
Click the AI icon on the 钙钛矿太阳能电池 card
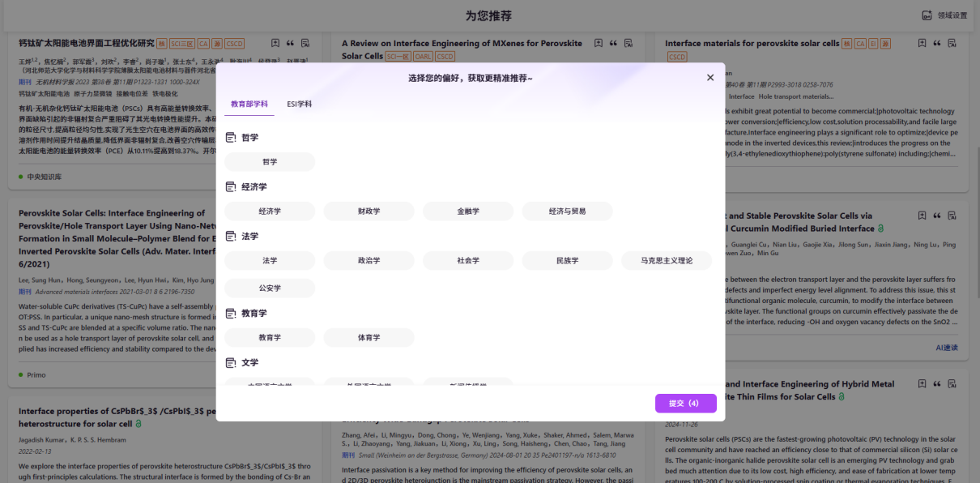pyautogui.click(x=305, y=43)
